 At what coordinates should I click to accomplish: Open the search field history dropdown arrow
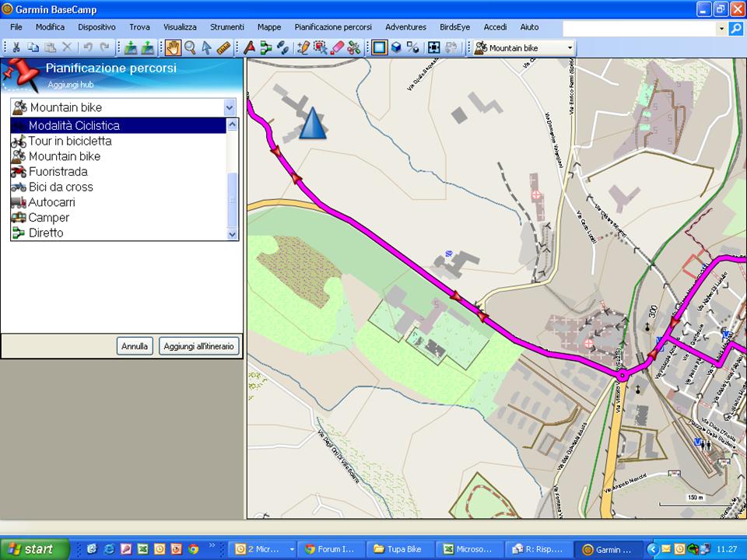(722, 29)
